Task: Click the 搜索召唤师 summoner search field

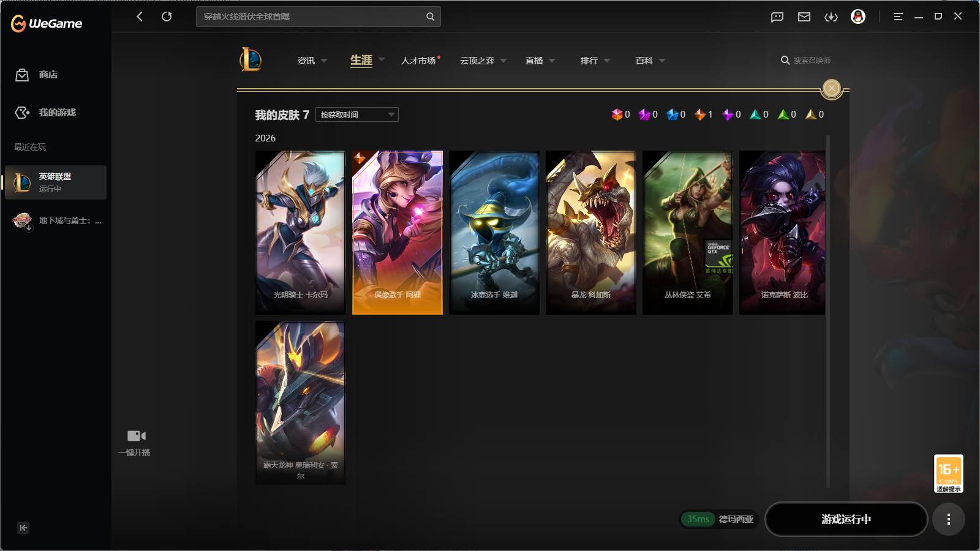Action: [806, 61]
